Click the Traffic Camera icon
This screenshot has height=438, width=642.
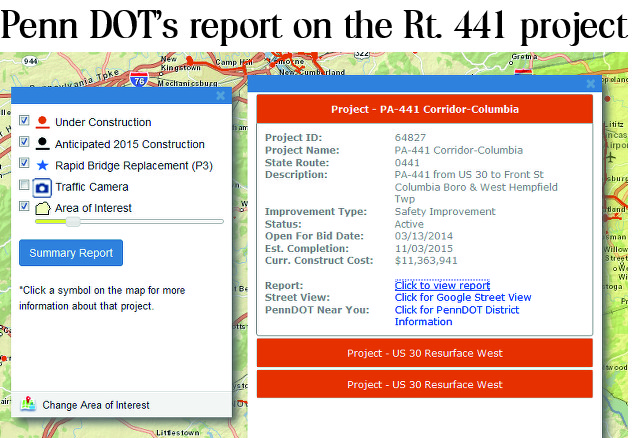[42, 187]
